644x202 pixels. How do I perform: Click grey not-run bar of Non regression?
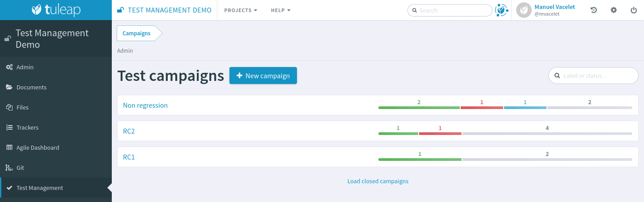click(590, 108)
